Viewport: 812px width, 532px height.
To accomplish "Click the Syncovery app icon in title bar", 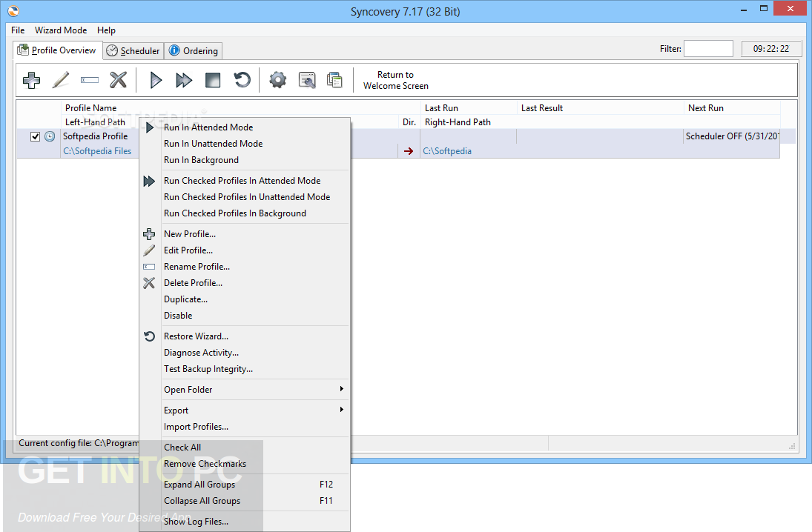I will click(x=13, y=10).
